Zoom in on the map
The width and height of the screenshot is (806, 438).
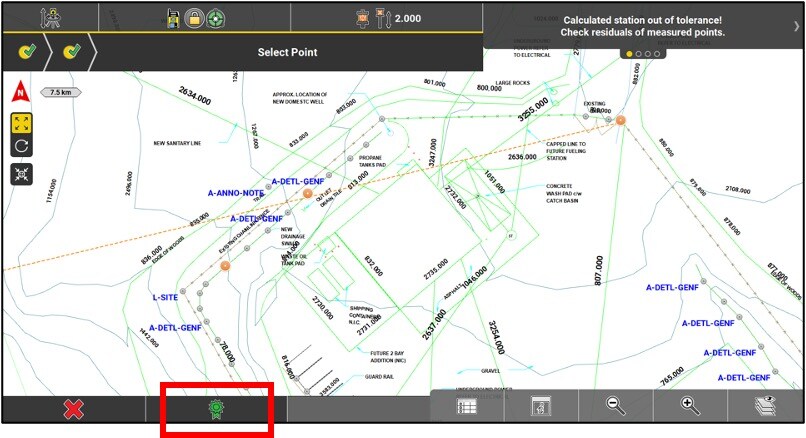(690, 406)
